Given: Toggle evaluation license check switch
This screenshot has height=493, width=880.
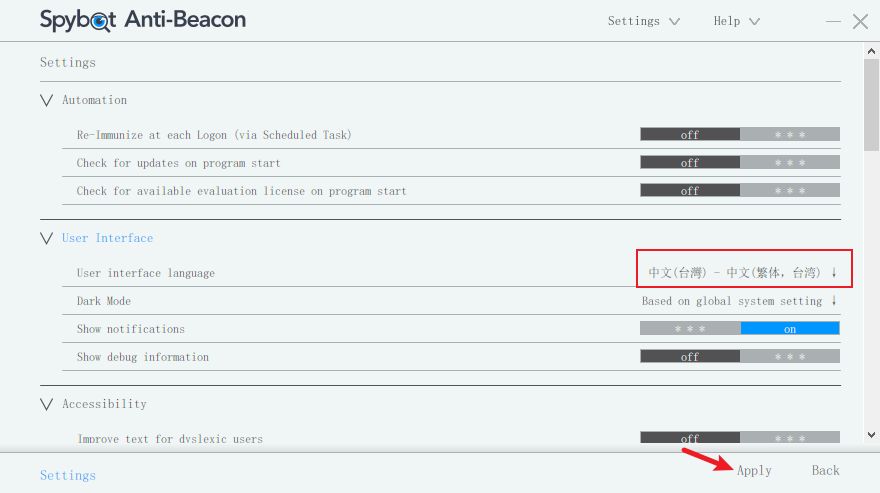Looking at the screenshot, I should tap(739, 190).
